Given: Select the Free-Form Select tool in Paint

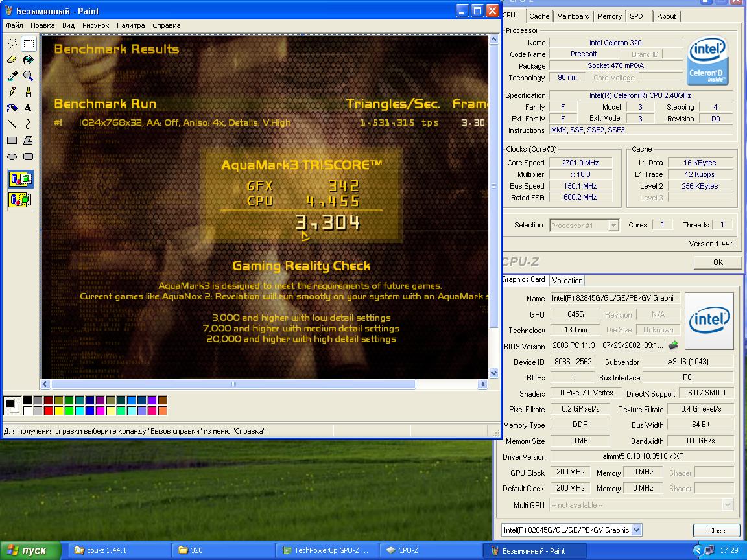Looking at the screenshot, I should click(12, 44).
